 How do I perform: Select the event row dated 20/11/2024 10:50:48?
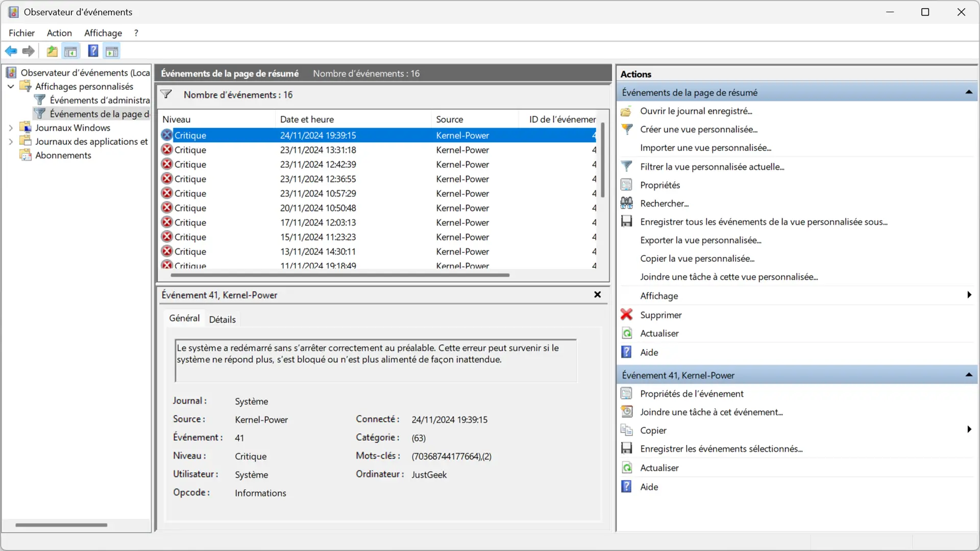tap(378, 208)
